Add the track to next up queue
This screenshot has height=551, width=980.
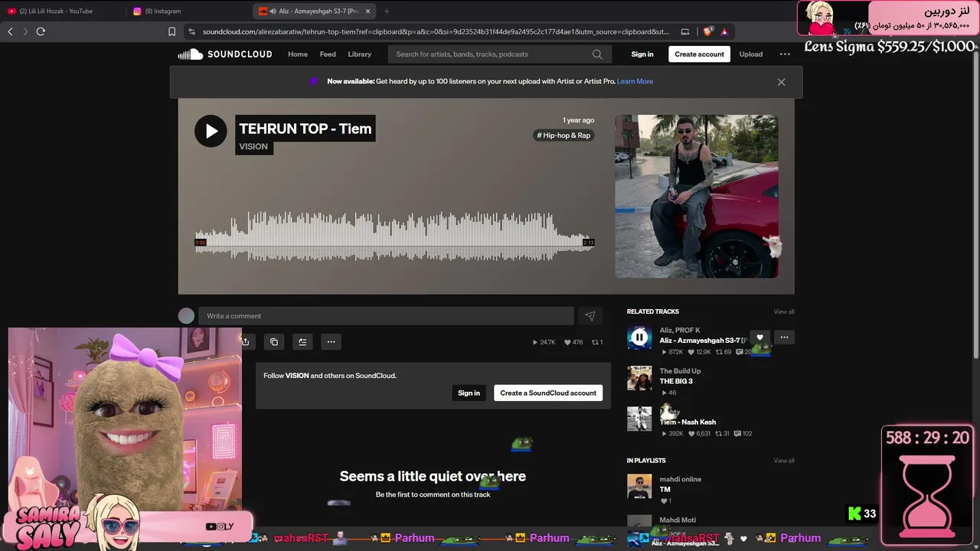[x=302, y=342]
